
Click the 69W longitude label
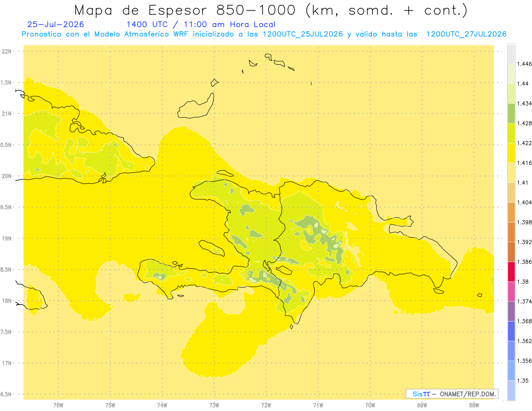[x=422, y=405]
